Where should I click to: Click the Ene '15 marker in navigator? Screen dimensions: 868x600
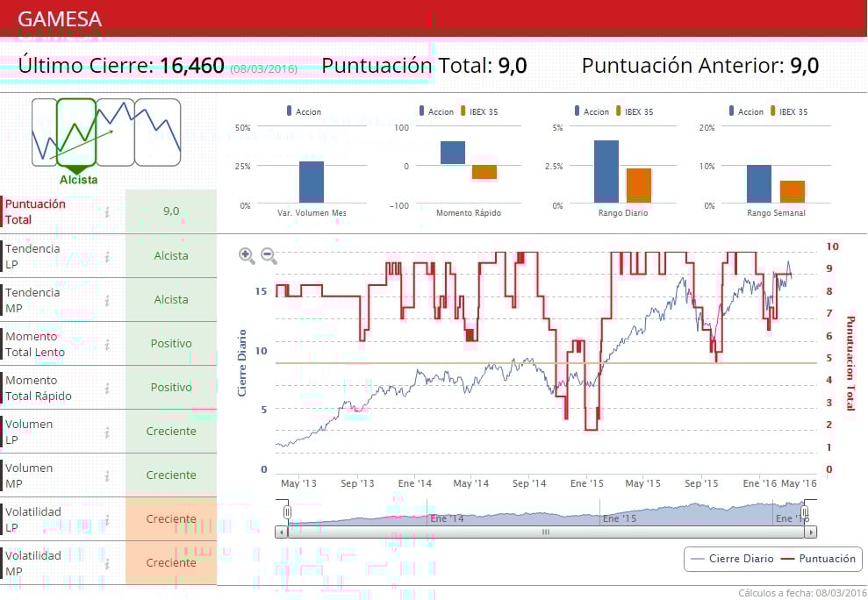620,518
